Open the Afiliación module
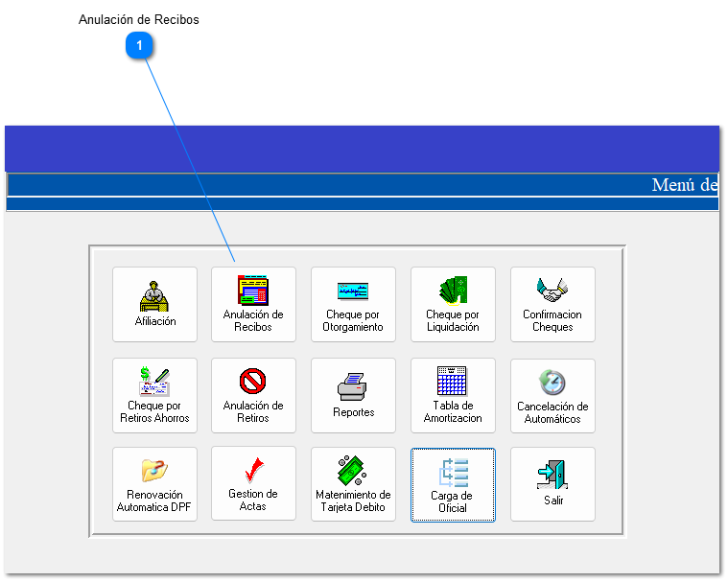Viewport: 728px width, 582px height. (154, 304)
